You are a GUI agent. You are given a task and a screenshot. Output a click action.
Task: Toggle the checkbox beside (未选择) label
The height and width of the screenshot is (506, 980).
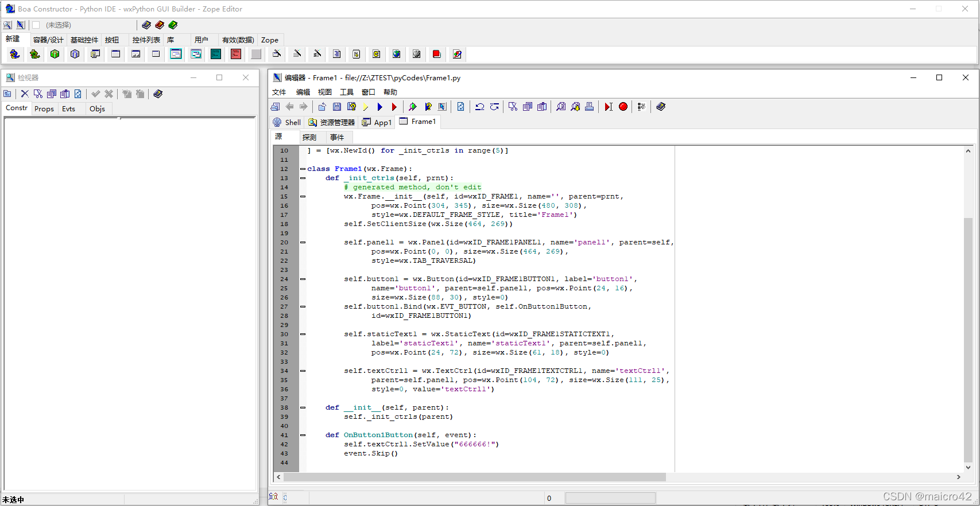(36, 25)
